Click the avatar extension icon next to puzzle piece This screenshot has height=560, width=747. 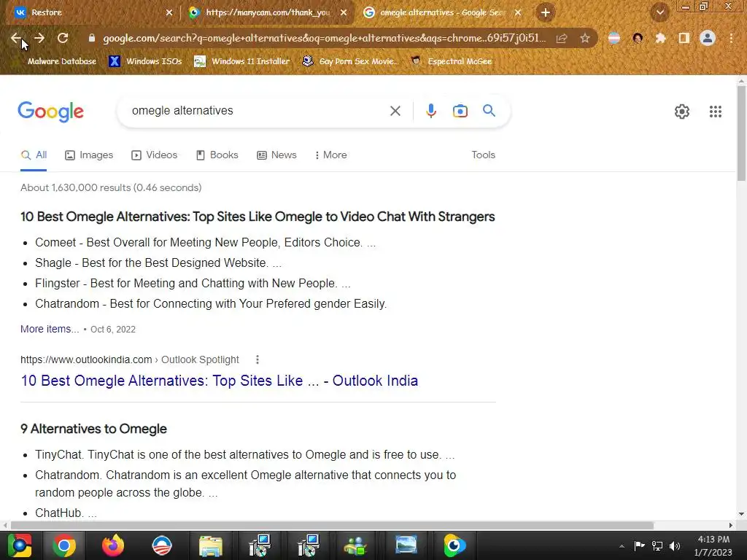(638, 38)
